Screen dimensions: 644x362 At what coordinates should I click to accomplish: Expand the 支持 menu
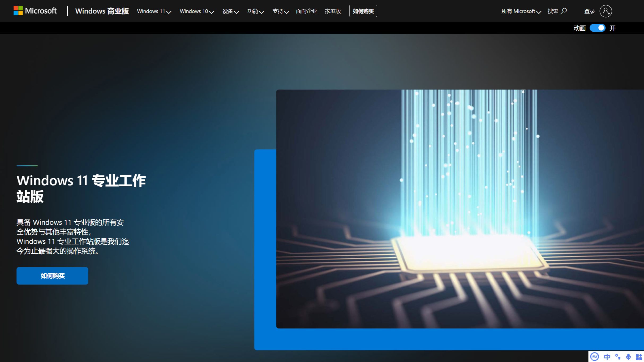pyautogui.click(x=281, y=11)
